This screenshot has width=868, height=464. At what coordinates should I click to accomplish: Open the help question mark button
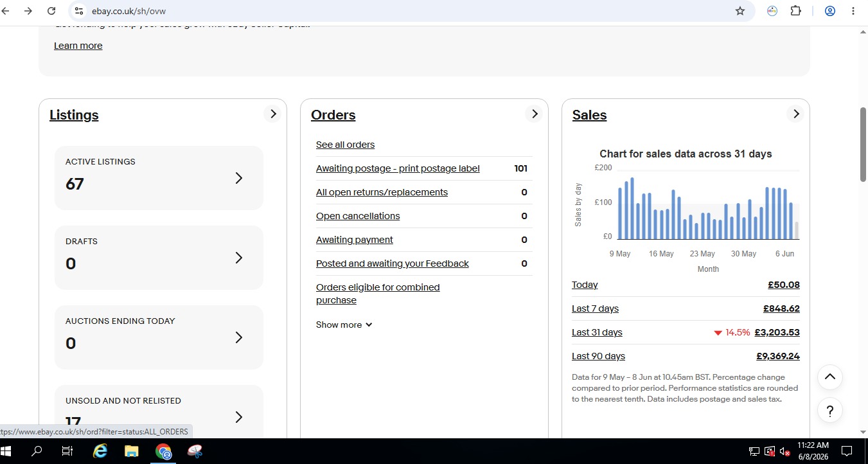[829, 411]
